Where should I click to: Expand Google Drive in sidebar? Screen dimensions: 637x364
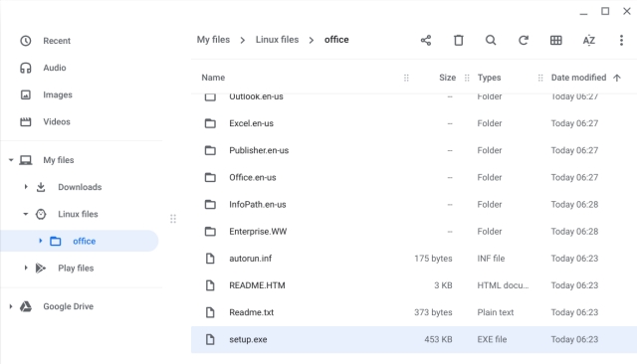click(x=11, y=306)
